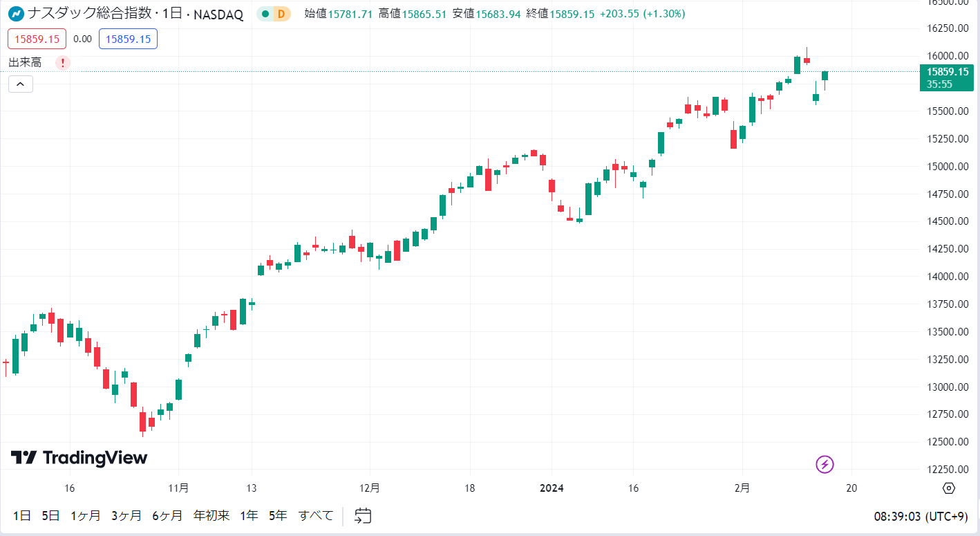Select the すべて time range
This screenshot has width=980, height=536.
pos(316,515)
